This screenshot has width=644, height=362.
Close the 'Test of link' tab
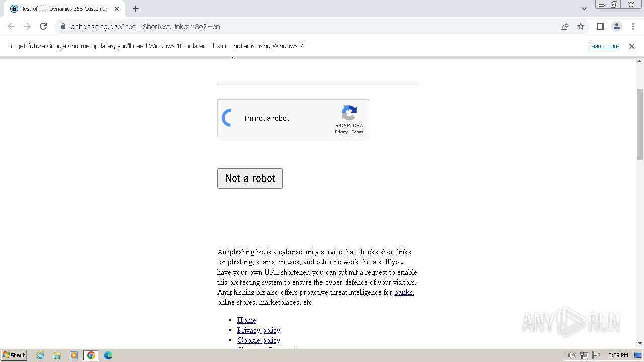[x=117, y=9]
